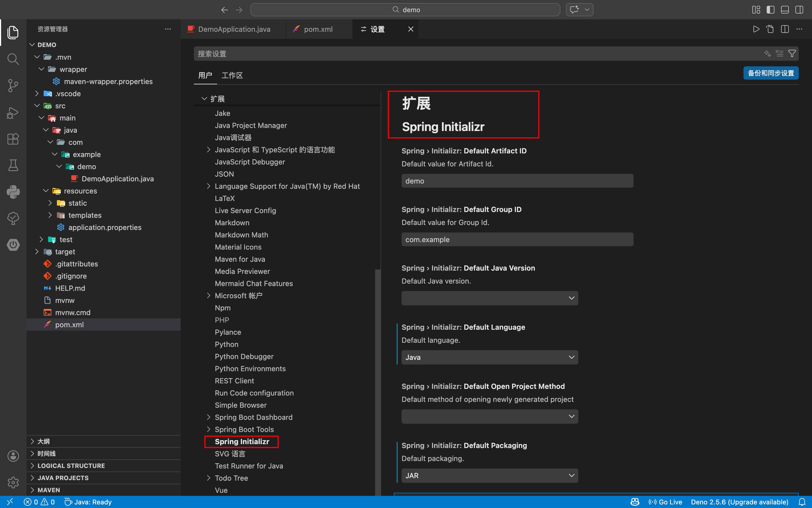Start Go Live server
Image resolution: width=812 pixels, height=508 pixels.
point(665,502)
